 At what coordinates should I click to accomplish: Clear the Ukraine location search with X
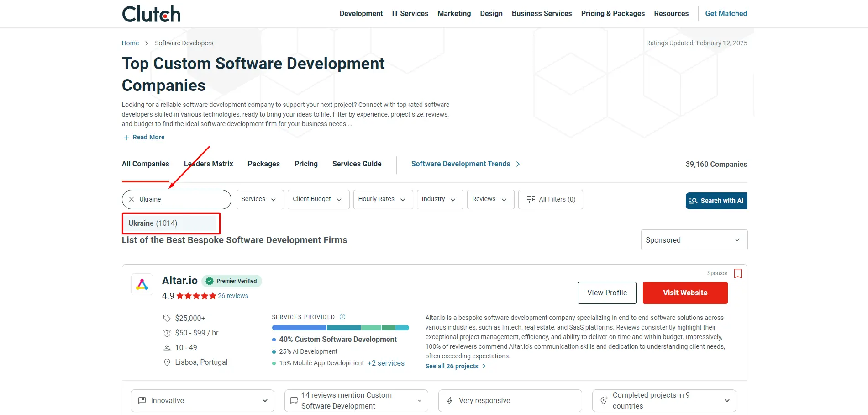click(132, 199)
